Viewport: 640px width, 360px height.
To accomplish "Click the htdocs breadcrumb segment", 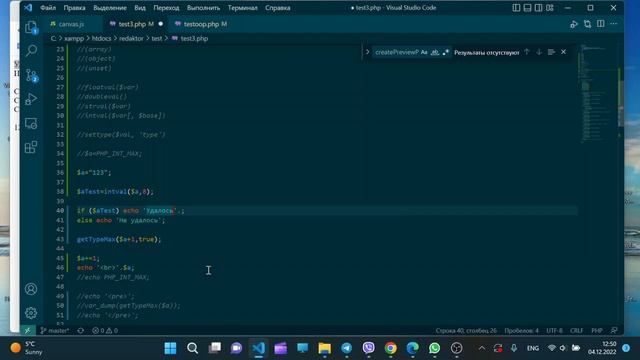I will click(101, 38).
